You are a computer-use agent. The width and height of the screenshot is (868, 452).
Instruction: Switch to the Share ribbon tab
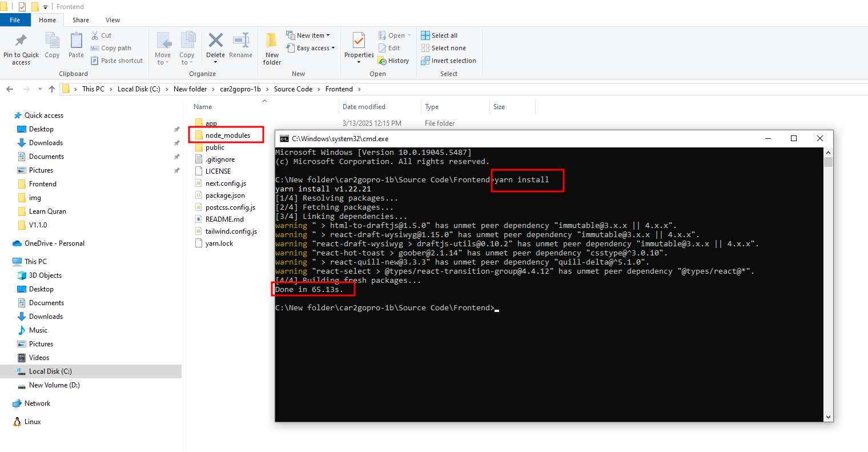pyautogui.click(x=81, y=20)
